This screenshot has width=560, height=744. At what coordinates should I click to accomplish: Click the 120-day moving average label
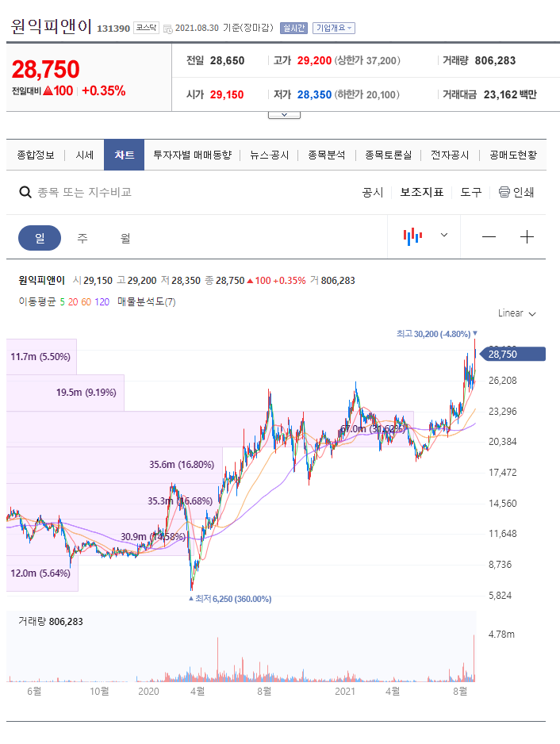(x=102, y=301)
